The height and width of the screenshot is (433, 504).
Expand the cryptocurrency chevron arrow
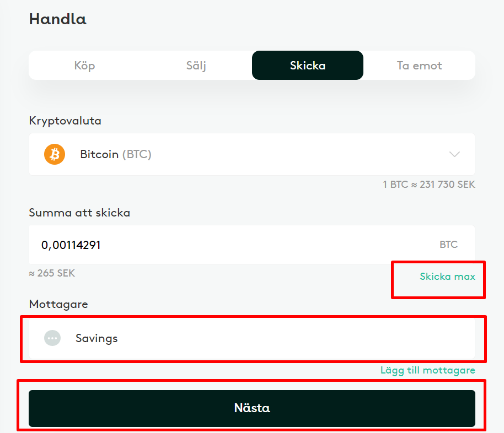pos(454,154)
